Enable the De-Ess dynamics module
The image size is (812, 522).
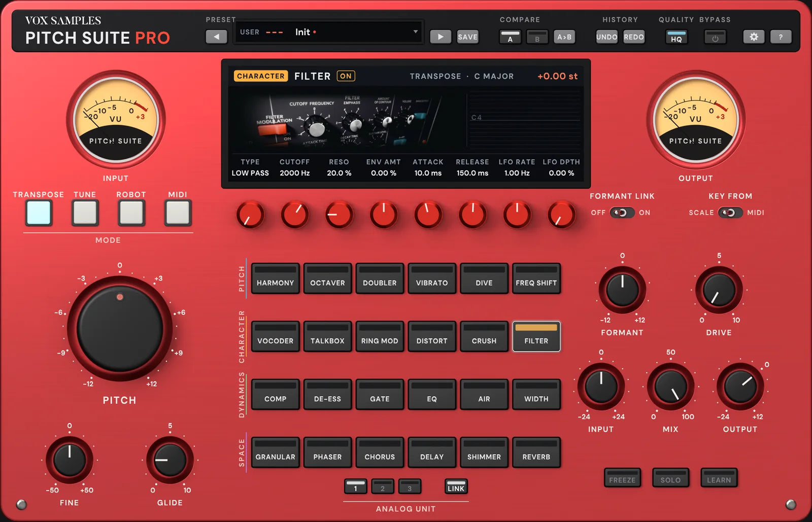[327, 394]
